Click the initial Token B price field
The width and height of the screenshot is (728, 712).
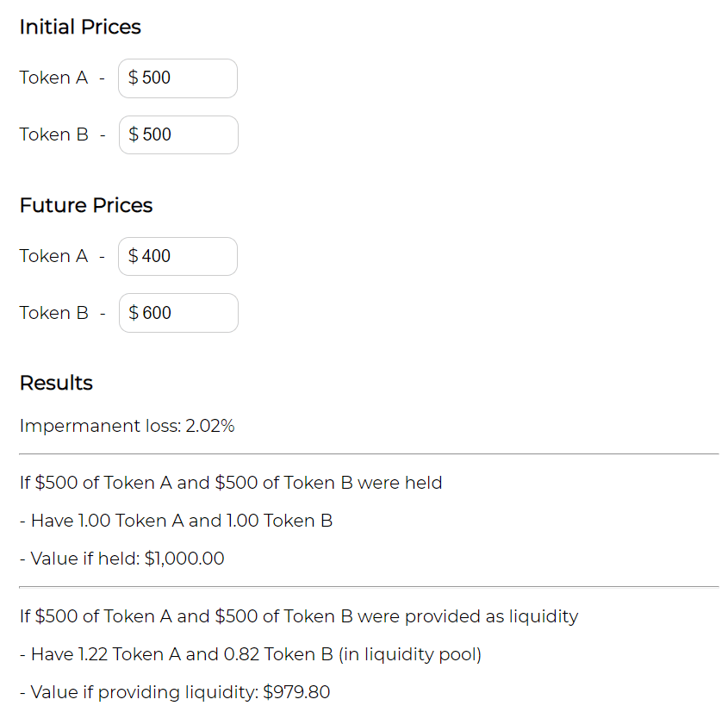click(x=178, y=135)
